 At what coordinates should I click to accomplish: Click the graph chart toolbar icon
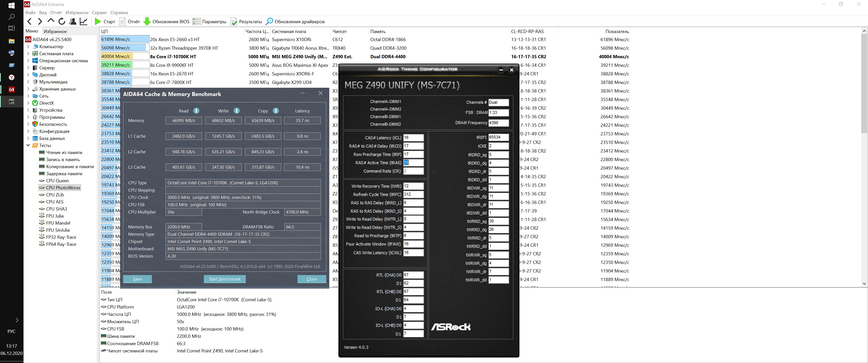tap(84, 21)
